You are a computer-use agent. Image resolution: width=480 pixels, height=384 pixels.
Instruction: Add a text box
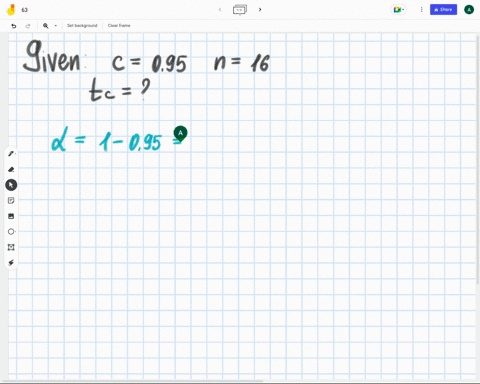tap(11, 247)
